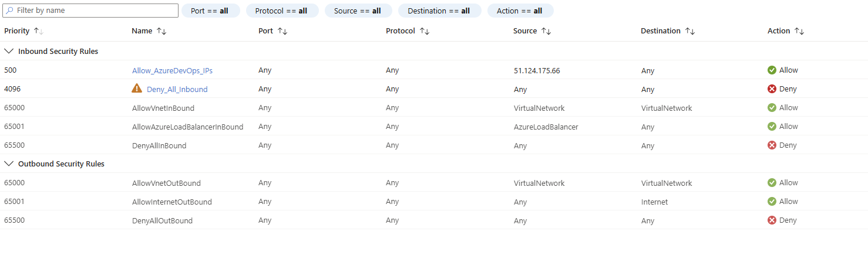Collapse the Inbound Security Rules section
Screen dimensions: 868x255
(x=9, y=52)
